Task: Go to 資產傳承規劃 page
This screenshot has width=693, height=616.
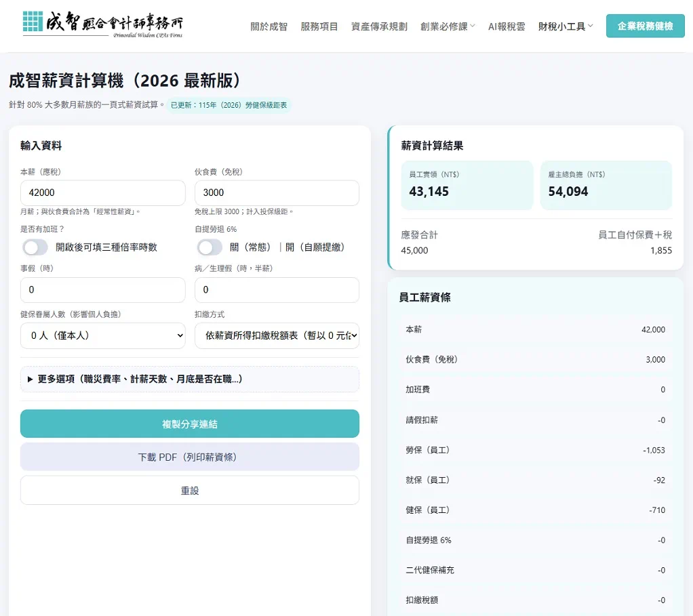Action: point(379,26)
